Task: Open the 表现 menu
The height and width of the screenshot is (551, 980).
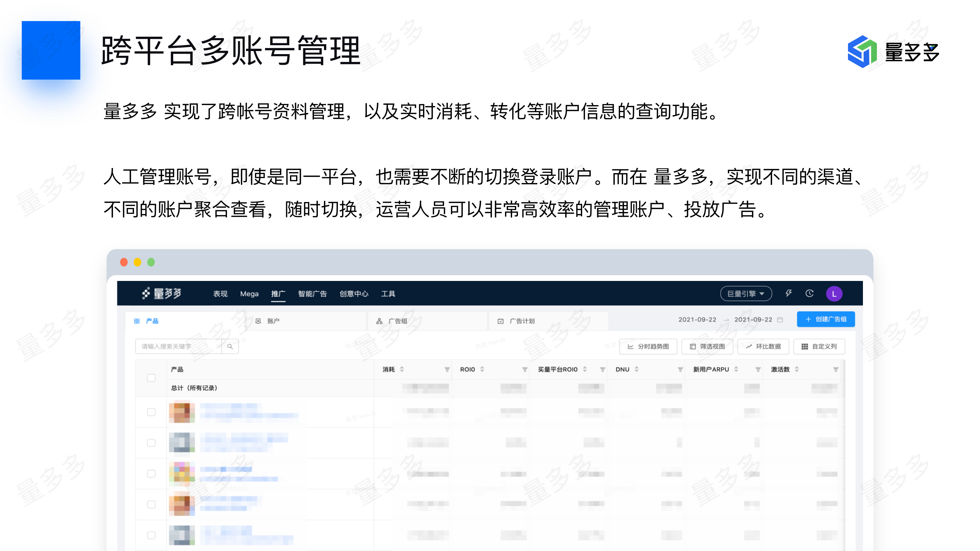Action: click(x=220, y=294)
